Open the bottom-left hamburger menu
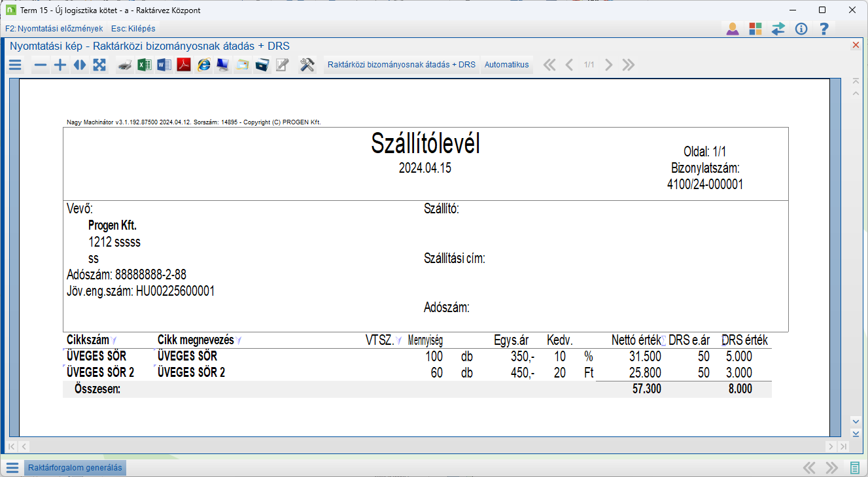Image resolution: width=868 pixels, height=477 pixels. 12,468
